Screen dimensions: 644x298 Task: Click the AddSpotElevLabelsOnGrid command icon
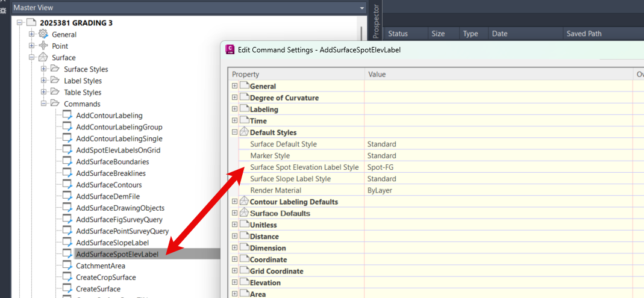pyautogui.click(x=67, y=150)
